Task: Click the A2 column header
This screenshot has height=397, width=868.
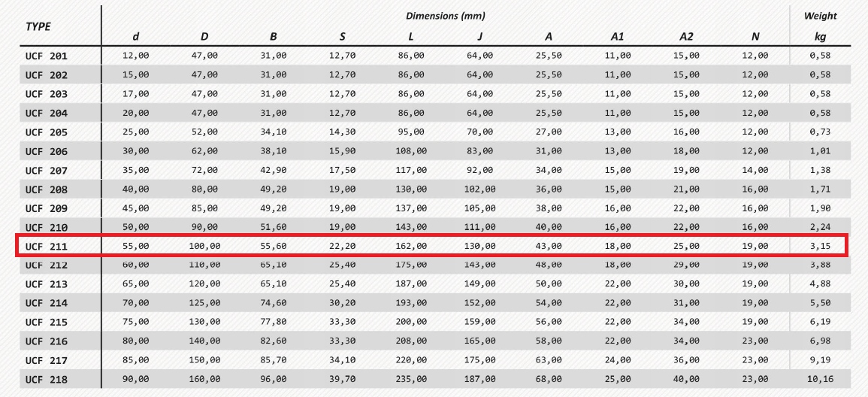Action: click(686, 37)
